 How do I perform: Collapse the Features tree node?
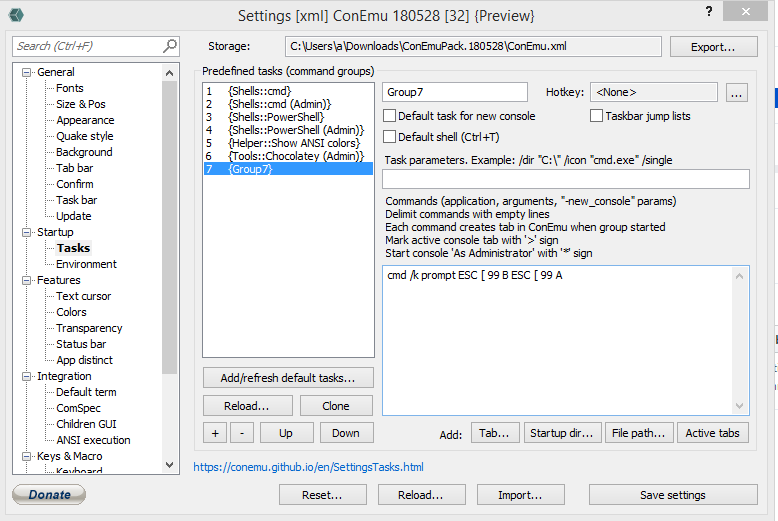coord(26,280)
